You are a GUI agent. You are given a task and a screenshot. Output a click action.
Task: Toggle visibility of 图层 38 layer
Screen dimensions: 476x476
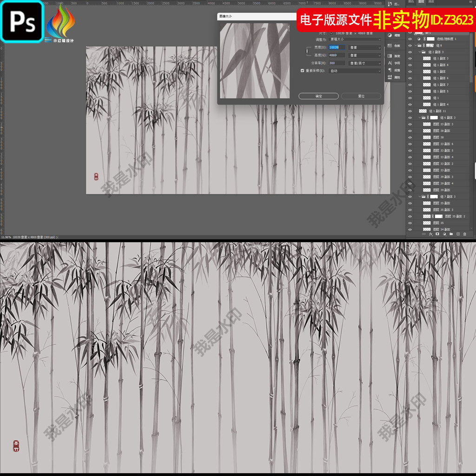click(410, 138)
